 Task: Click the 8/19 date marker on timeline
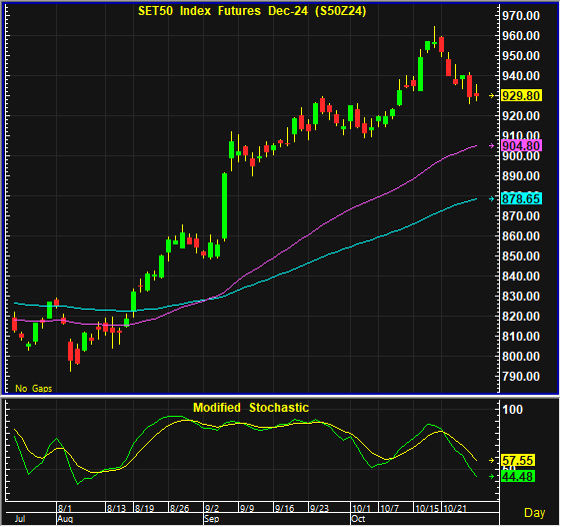145,508
